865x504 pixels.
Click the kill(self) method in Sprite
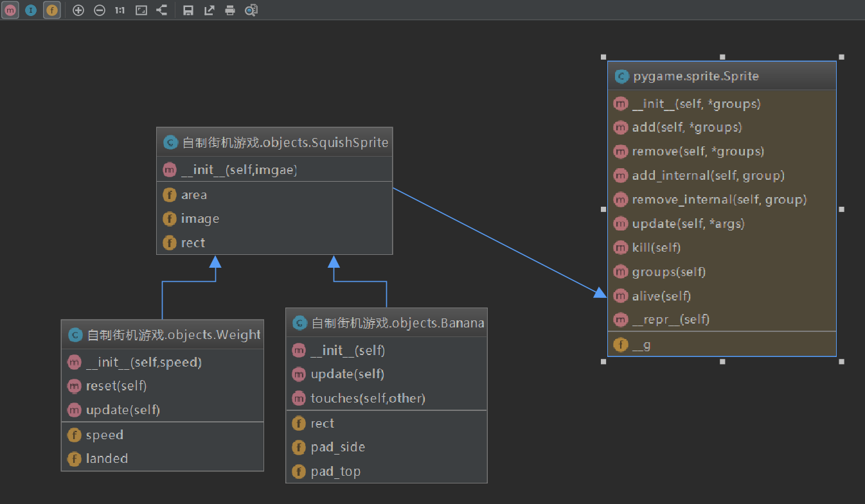pyautogui.click(x=656, y=247)
